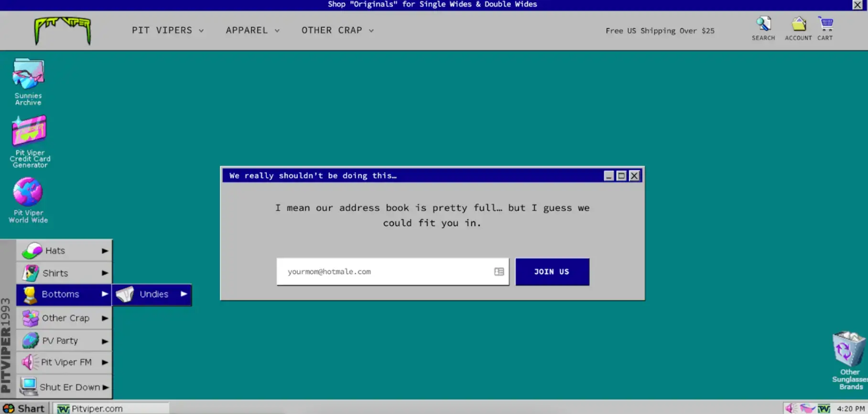This screenshot has height=414, width=868.
Task: Expand the Apparel dropdown menu
Action: point(252,30)
